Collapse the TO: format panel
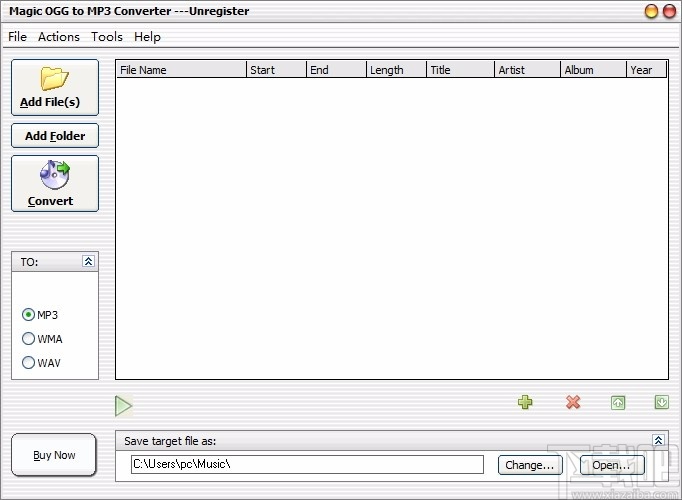This screenshot has height=500, width=682. coord(88,261)
